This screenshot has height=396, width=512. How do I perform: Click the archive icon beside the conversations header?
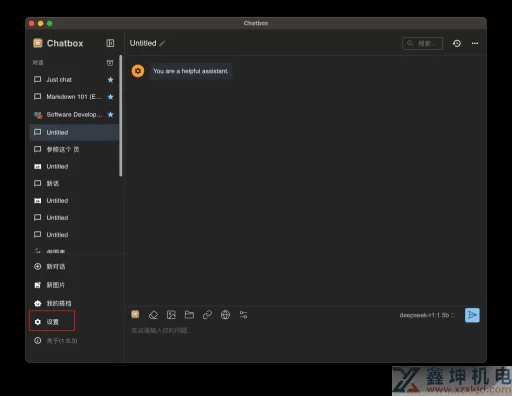pyautogui.click(x=110, y=63)
